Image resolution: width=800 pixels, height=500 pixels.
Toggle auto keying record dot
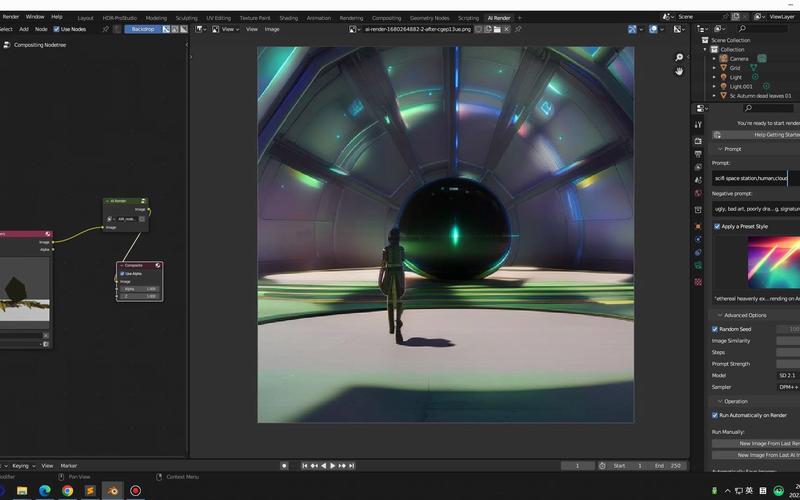(284, 466)
